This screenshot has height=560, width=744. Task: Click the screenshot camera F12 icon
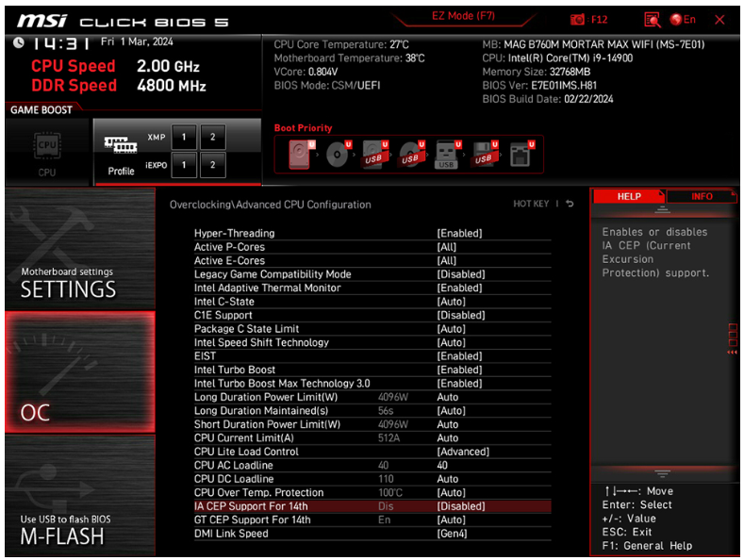click(577, 20)
